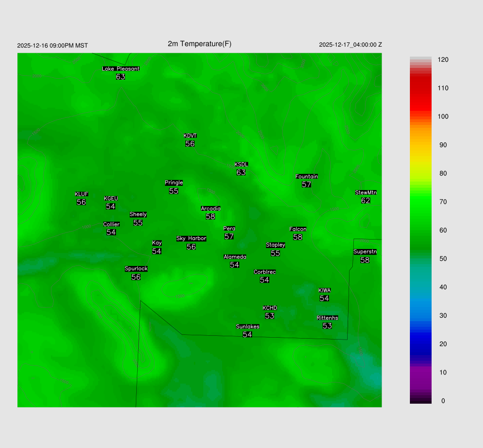Click the KSDL station label

(241, 165)
